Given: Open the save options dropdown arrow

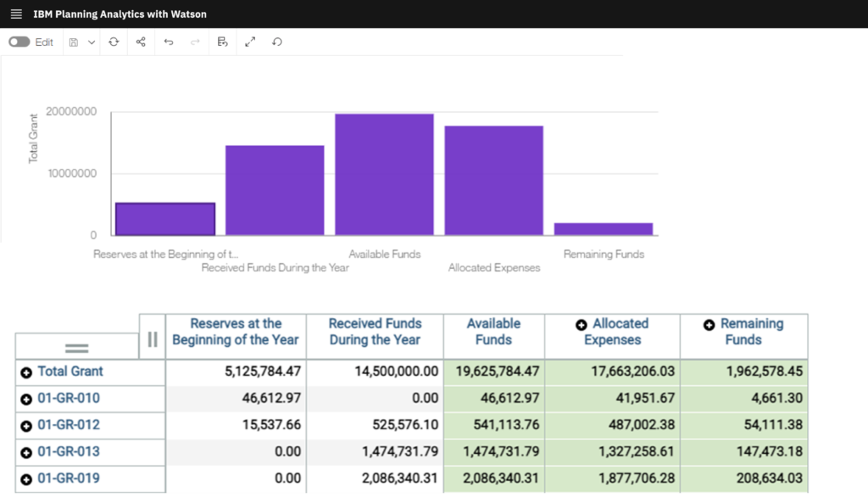Looking at the screenshot, I should pyautogui.click(x=92, y=42).
